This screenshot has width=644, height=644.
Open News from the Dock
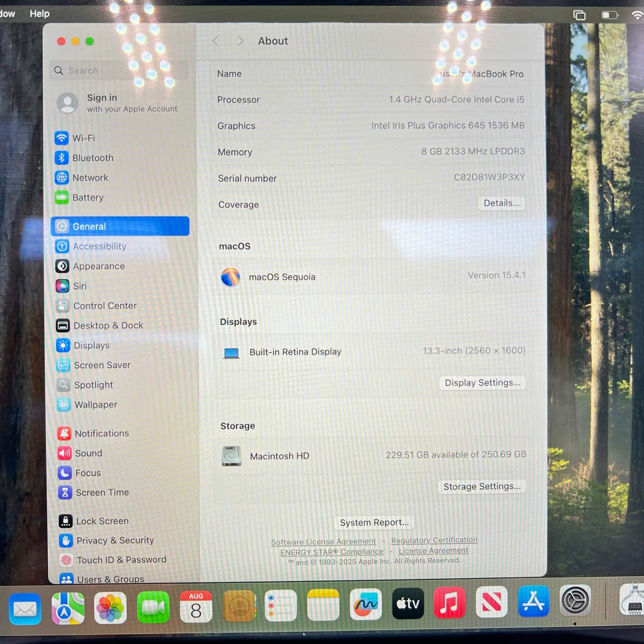click(x=491, y=602)
